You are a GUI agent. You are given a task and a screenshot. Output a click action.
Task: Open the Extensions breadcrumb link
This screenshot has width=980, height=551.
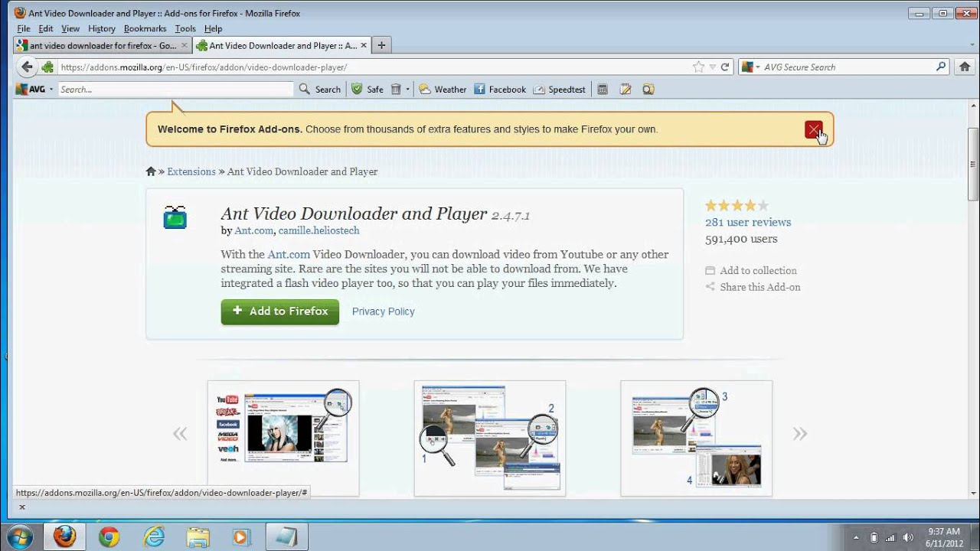pyautogui.click(x=191, y=171)
